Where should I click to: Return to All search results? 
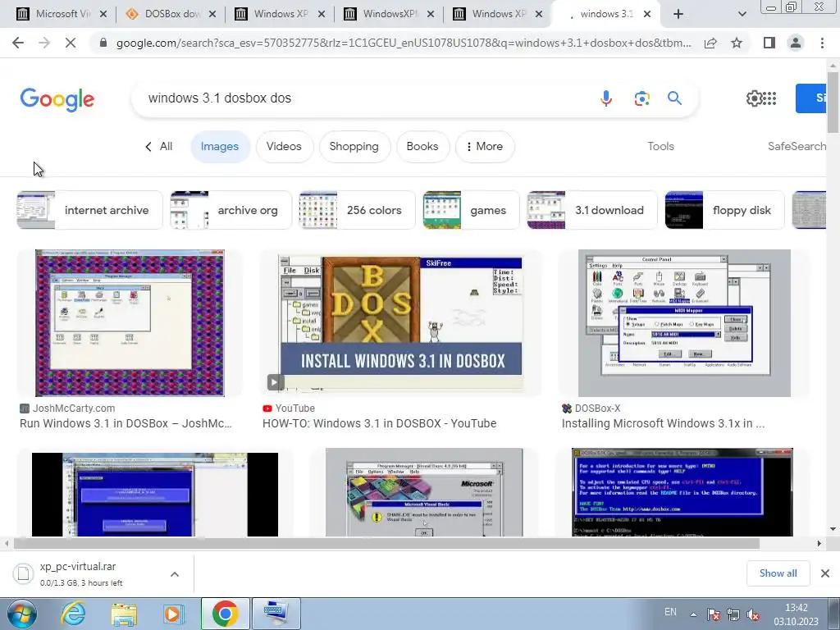coord(158,146)
